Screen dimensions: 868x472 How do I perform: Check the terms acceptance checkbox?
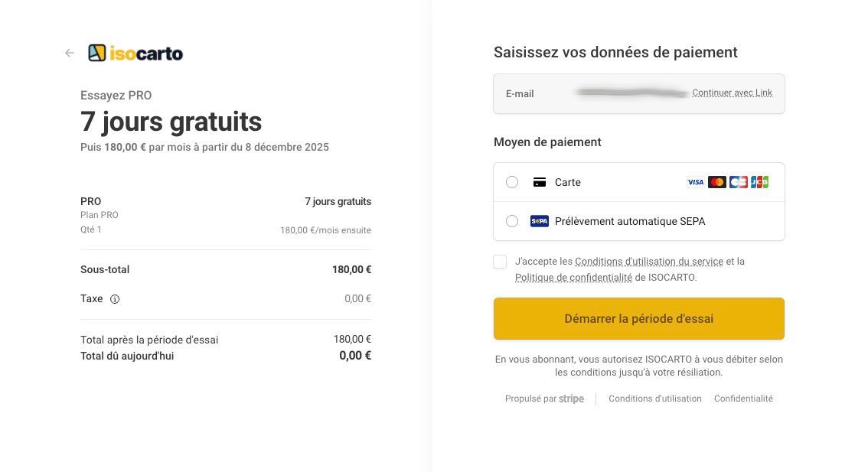point(500,261)
